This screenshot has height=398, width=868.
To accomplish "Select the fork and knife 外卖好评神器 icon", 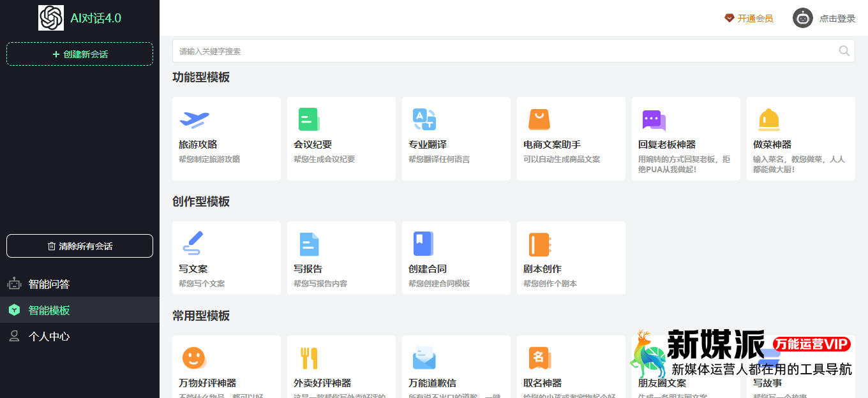I will (309, 358).
